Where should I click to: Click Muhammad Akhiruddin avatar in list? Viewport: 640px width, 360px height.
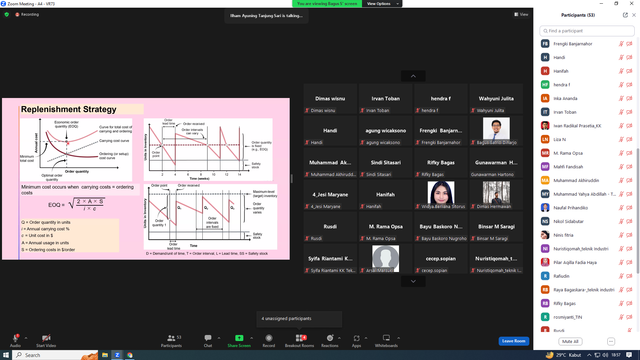click(x=545, y=180)
